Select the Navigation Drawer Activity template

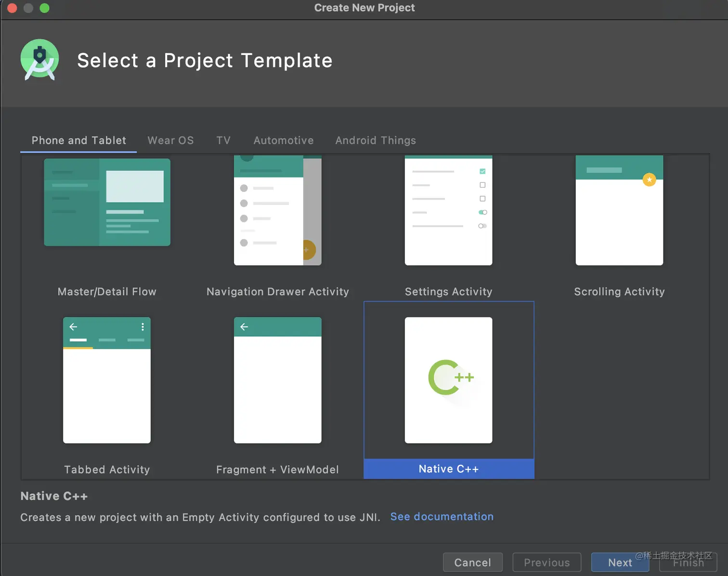pyautogui.click(x=277, y=210)
